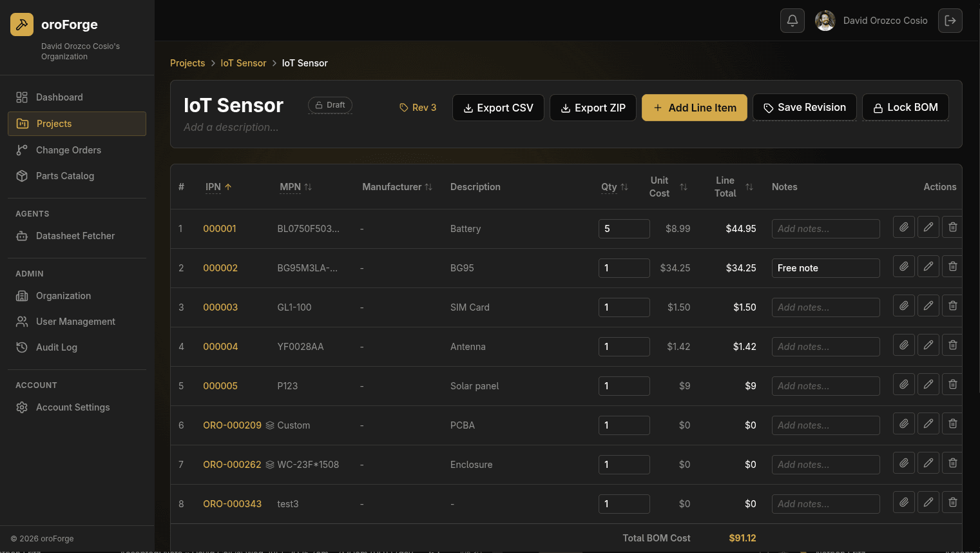Click the paperclip icon for the Enclosure row
This screenshot has width=980, height=553.
click(904, 463)
